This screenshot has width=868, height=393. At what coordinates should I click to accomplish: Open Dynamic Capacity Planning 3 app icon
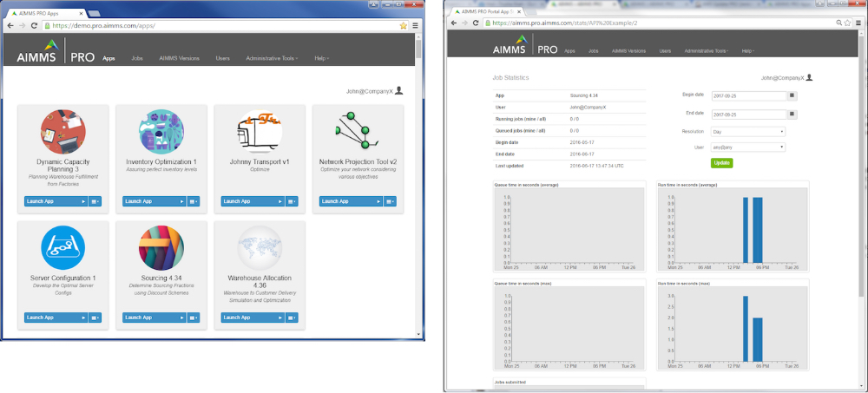click(x=62, y=132)
